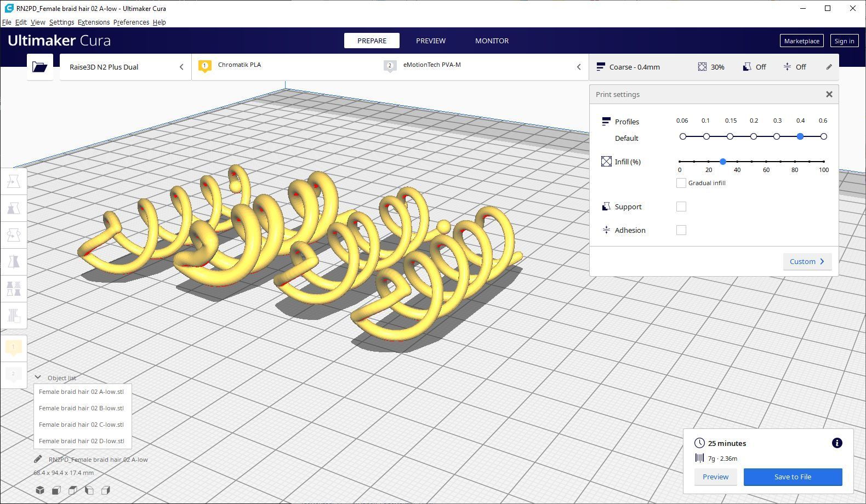Viewport: 866px width, 504px height.
Task: Select the Rotate tool in left toolbar
Action: [14, 235]
